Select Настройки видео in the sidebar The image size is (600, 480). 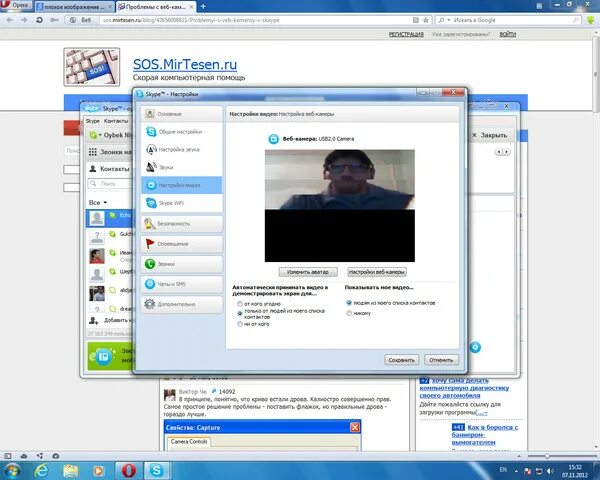(x=181, y=185)
